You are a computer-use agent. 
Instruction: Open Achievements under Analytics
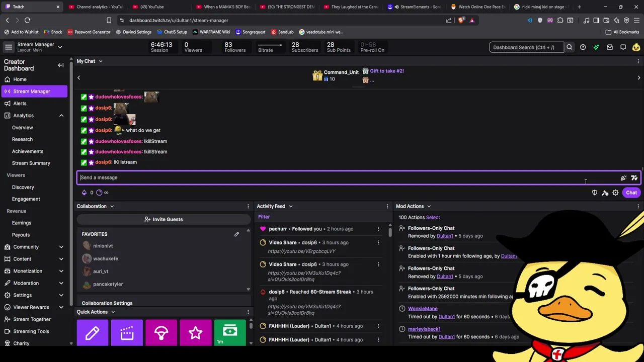pos(28,151)
